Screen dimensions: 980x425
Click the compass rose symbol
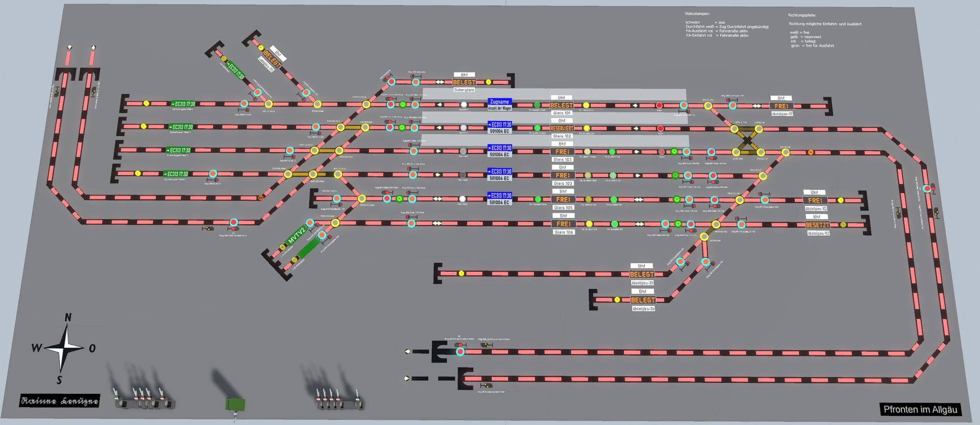click(x=64, y=348)
